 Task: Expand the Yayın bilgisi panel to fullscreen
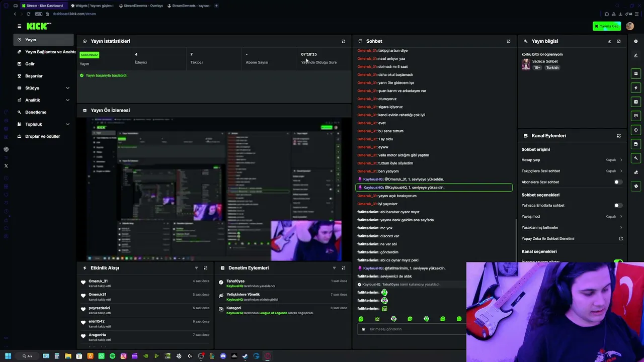tap(619, 41)
